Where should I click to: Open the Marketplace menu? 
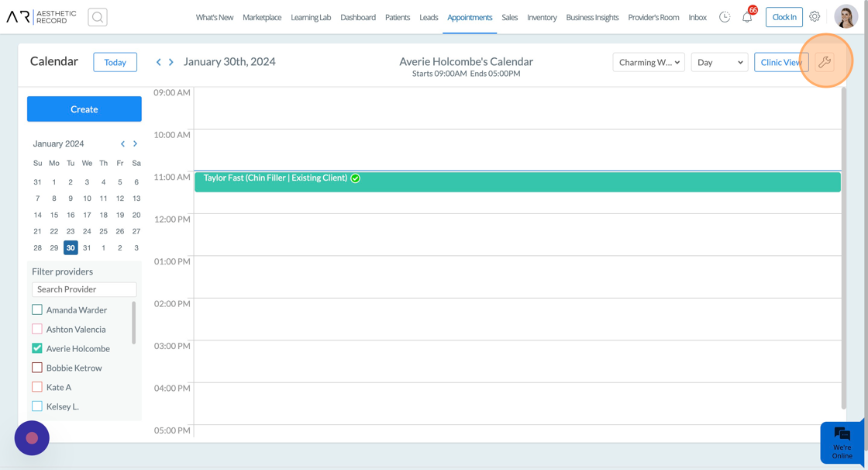tap(262, 17)
